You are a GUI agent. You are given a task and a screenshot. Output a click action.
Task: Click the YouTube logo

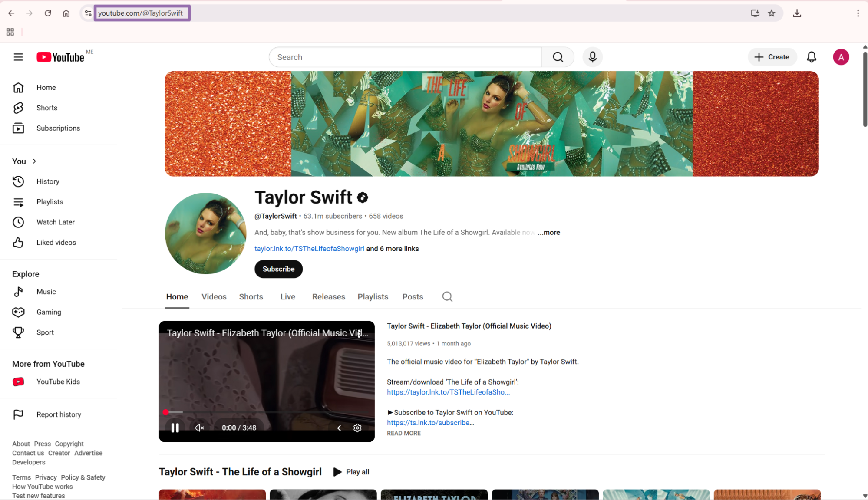tap(60, 57)
